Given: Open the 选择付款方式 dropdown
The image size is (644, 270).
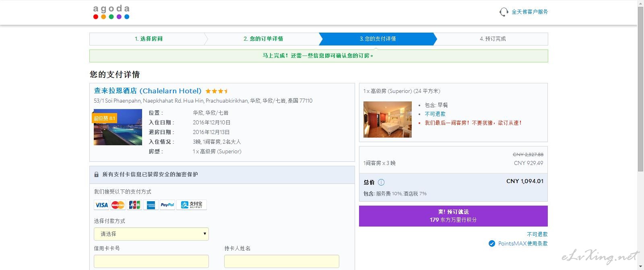Looking at the screenshot, I should (x=151, y=234).
